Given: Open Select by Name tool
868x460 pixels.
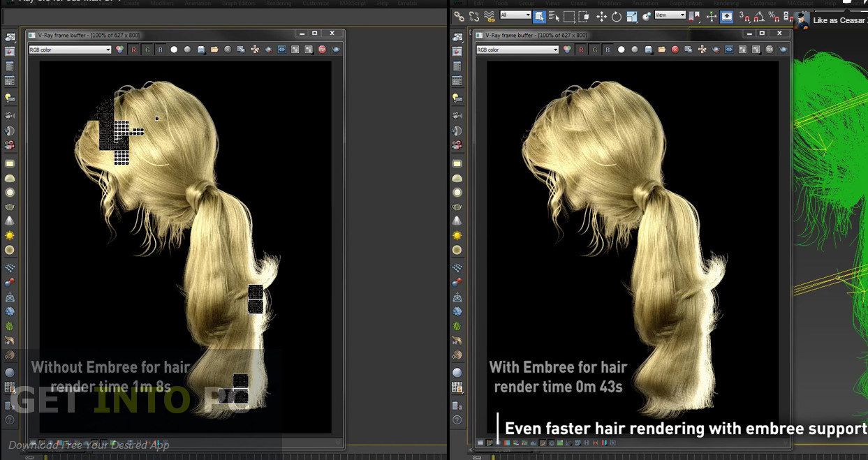Looking at the screenshot, I should click(554, 16).
